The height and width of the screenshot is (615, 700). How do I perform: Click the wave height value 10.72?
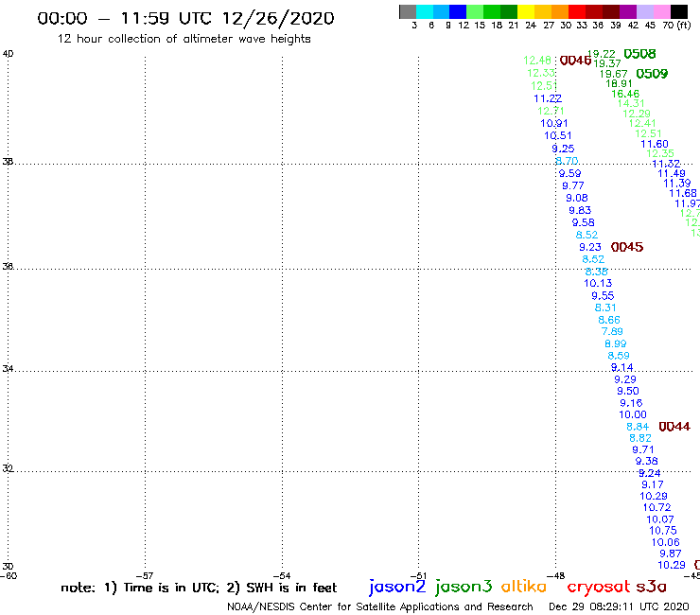656,507
